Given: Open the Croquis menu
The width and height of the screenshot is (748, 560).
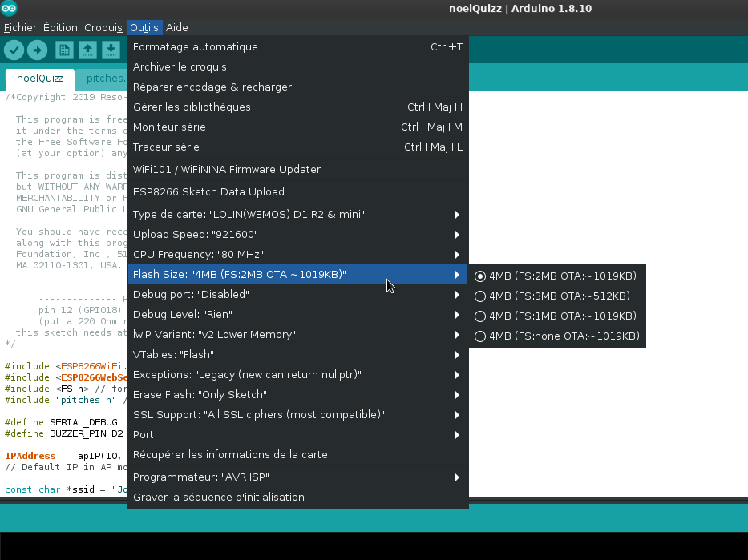Looking at the screenshot, I should (x=103, y=28).
